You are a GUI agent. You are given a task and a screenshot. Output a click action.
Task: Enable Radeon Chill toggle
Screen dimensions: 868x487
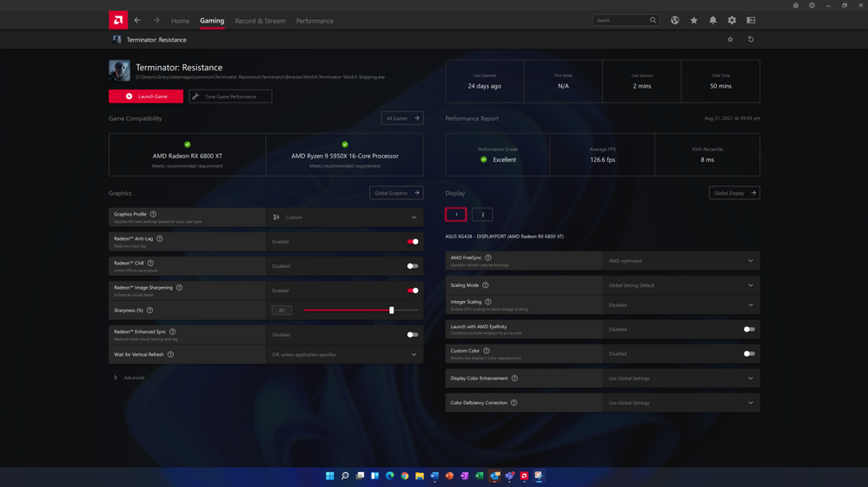point(413,266)
